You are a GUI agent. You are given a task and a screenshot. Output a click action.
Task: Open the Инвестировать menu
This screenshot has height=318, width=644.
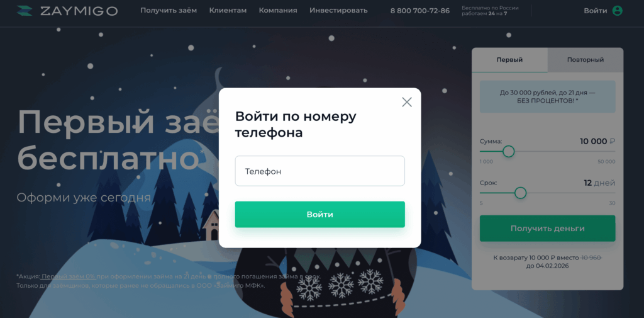click(x=338, y=11)
